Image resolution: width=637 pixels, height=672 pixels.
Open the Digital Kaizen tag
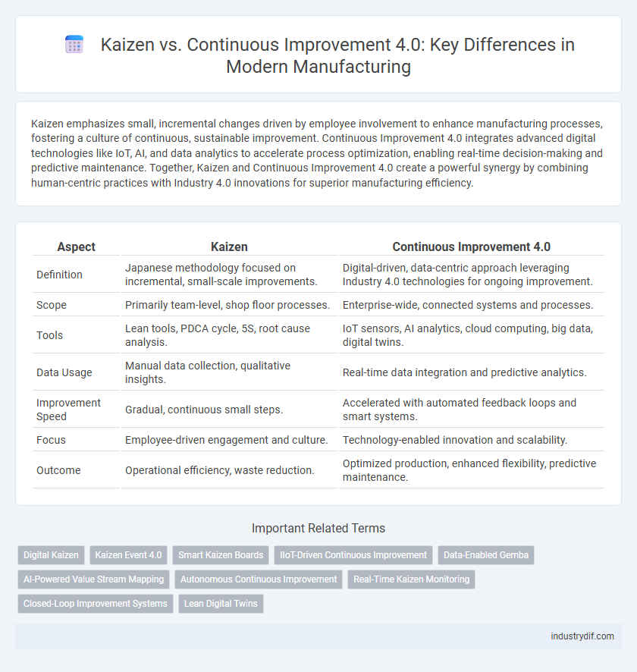[x=51, y=554]
